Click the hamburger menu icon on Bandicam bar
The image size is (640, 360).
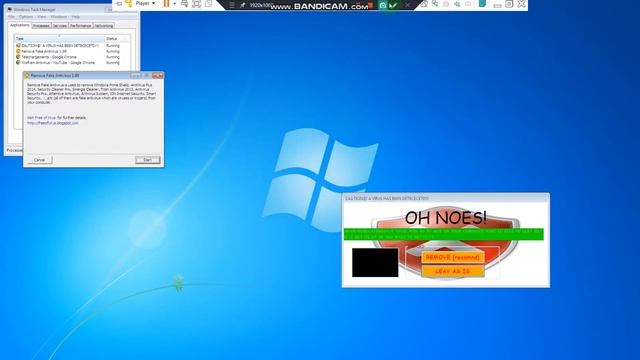point(231,5)
